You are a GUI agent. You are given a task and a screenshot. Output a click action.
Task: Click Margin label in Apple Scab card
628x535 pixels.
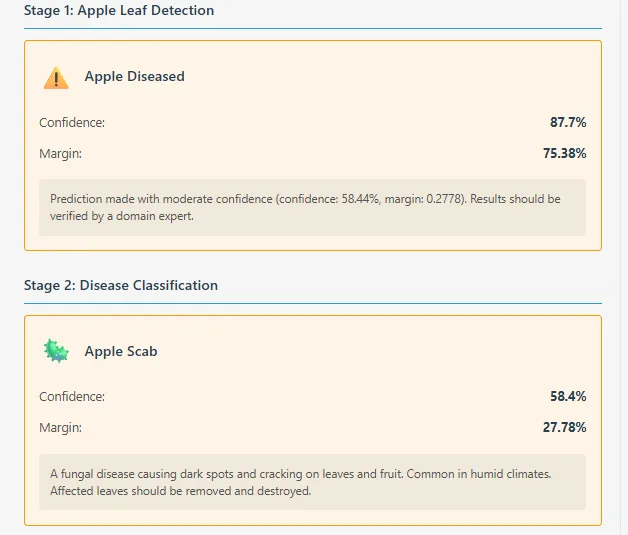[60, 428]
